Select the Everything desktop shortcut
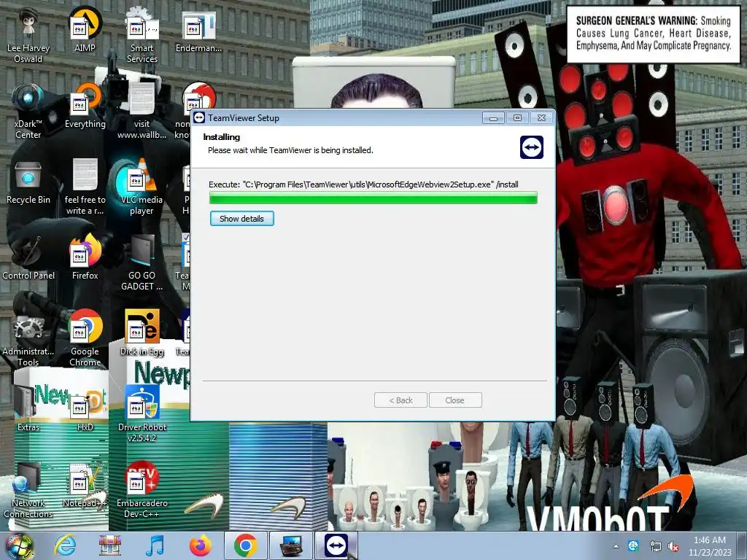The image size is (747, 560). coord(85,106)
